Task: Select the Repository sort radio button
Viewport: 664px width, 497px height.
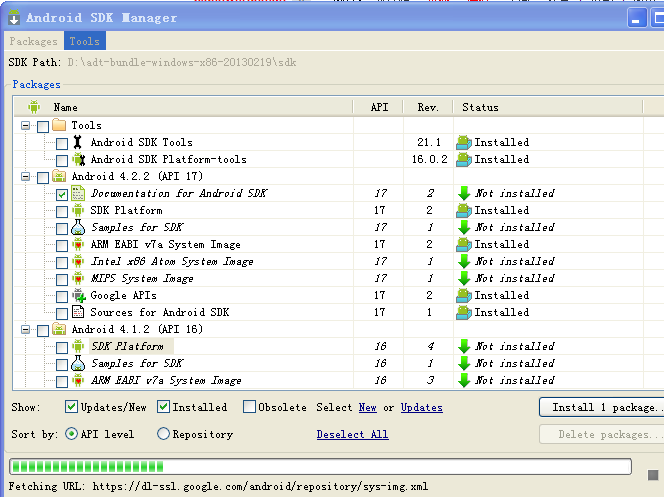Action: [x=163, y=433]
